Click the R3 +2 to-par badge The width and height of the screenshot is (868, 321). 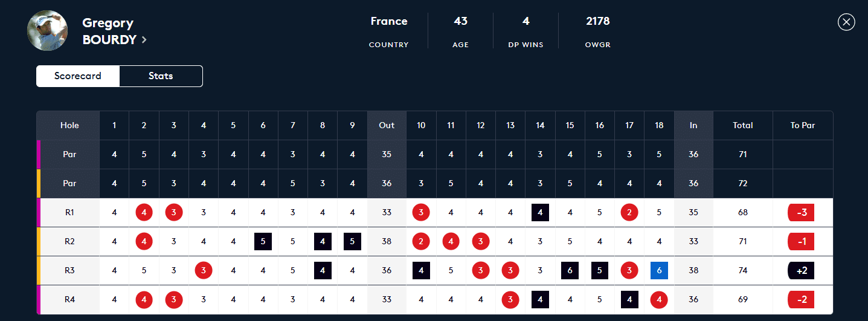pos(802,271)
